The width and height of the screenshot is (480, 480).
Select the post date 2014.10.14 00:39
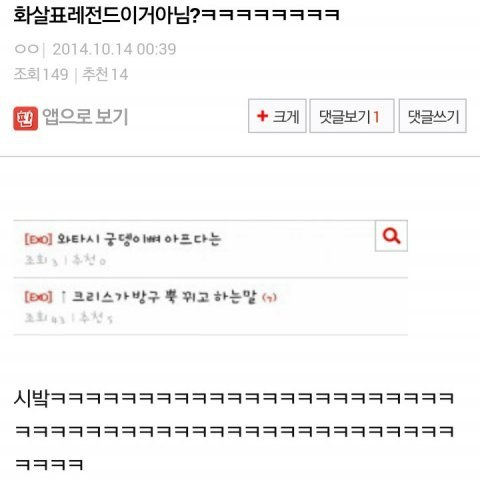pos(114,49)
